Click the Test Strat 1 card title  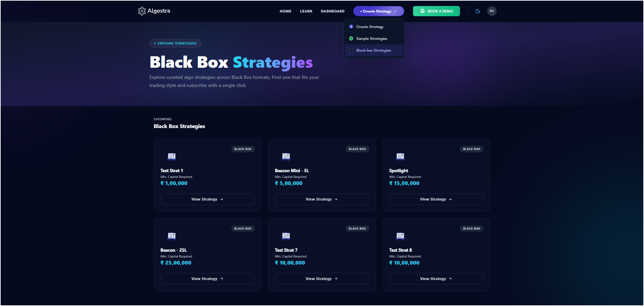click(x=172, y=171)
